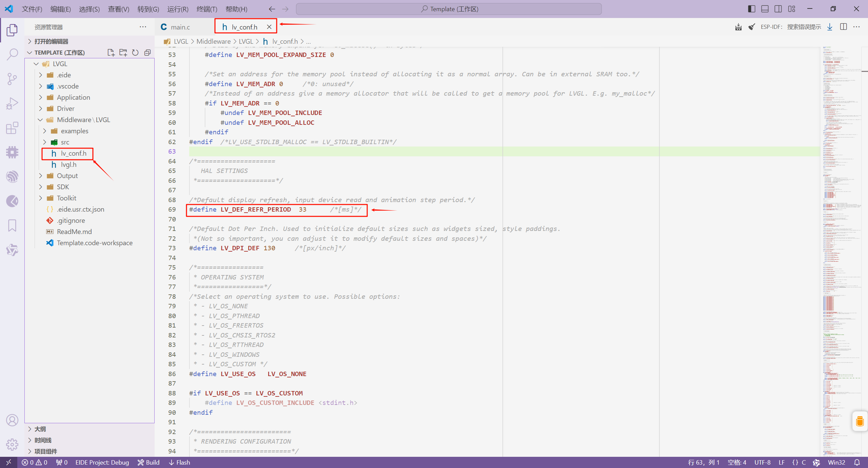Click the clean brush icon in editor toolbar

coord(752,27)
